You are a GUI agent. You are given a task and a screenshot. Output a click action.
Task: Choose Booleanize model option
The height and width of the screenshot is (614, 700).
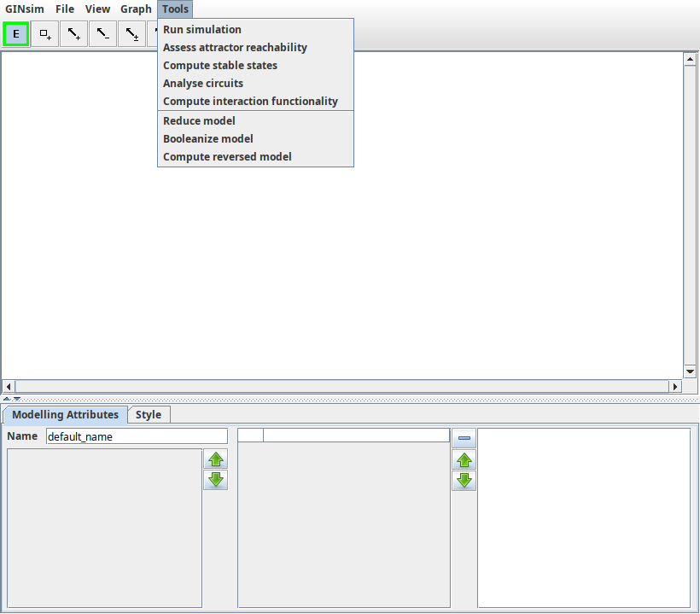(208, 139)
